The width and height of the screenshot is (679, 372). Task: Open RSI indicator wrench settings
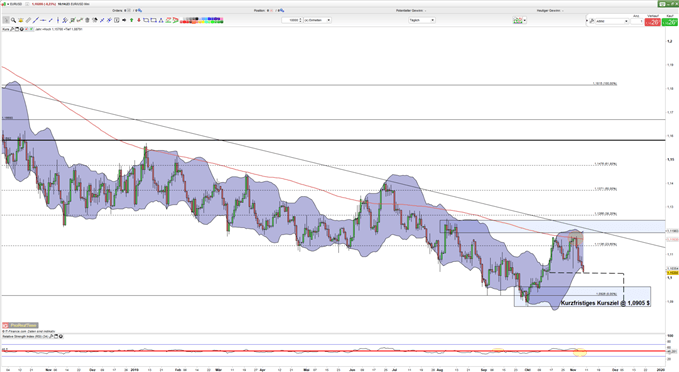pyautogui.click(x=51, y=336)
